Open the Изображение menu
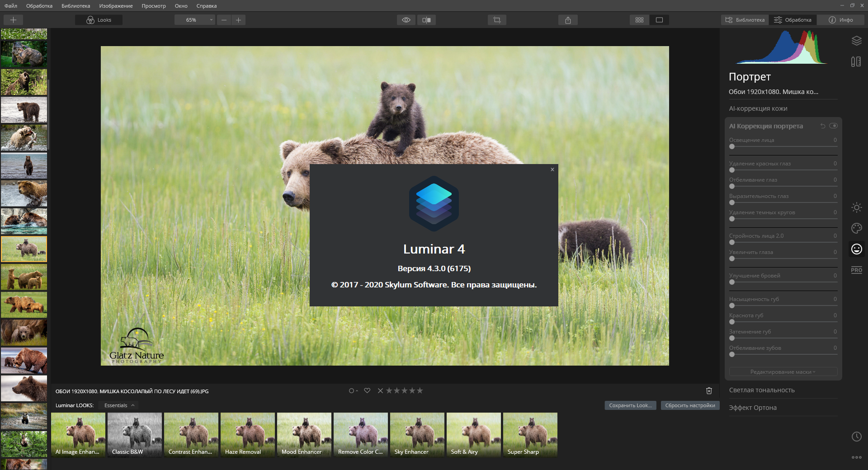868x470 pixels. tap(116, 6)
